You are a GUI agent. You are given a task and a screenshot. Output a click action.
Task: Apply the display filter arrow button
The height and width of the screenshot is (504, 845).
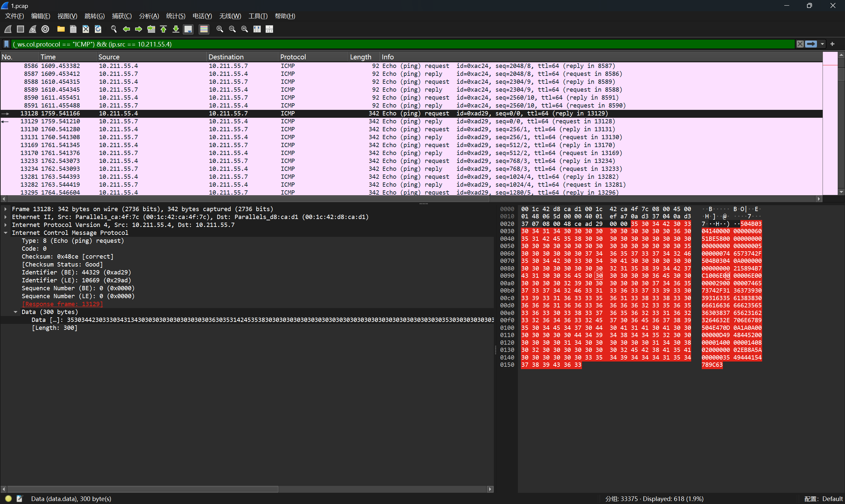[x=811, y=44]
